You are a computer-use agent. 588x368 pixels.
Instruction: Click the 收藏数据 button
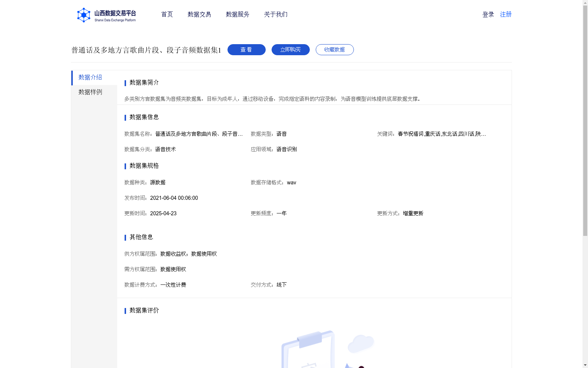click(x=335, y=50)
